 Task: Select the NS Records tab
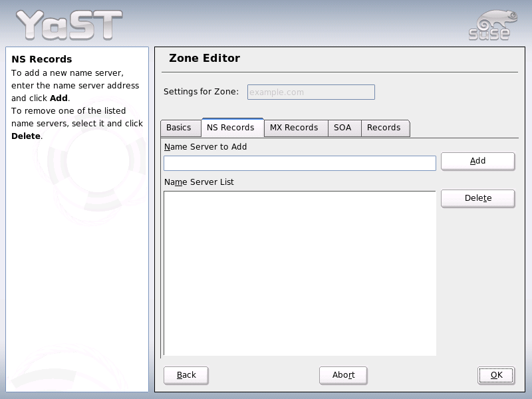point(232,128)
